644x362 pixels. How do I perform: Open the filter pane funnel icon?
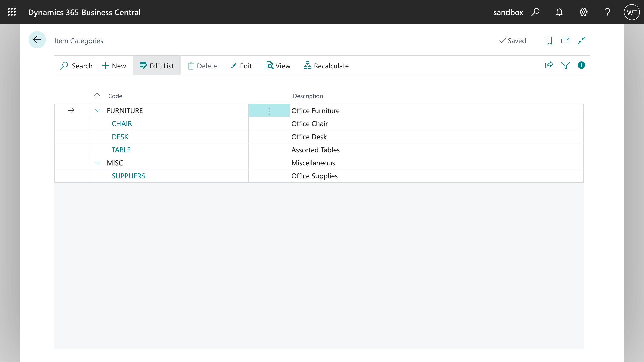click(x=565, y=65)
